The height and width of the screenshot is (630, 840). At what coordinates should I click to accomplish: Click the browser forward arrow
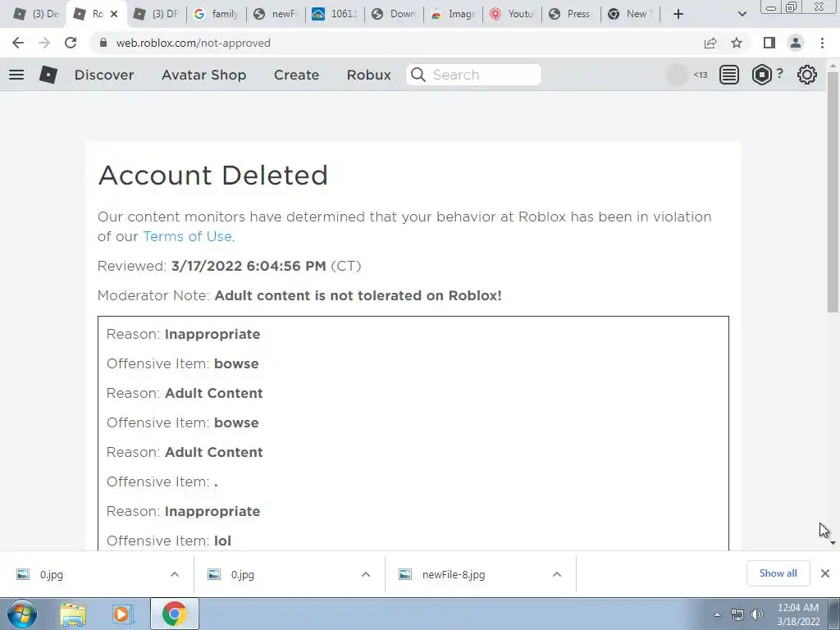point(44,43)
